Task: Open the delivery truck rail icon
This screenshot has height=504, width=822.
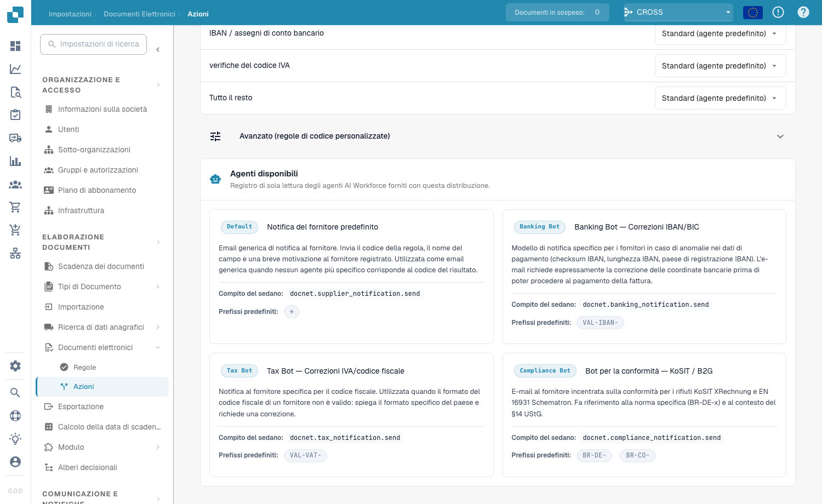Action: 15,138
